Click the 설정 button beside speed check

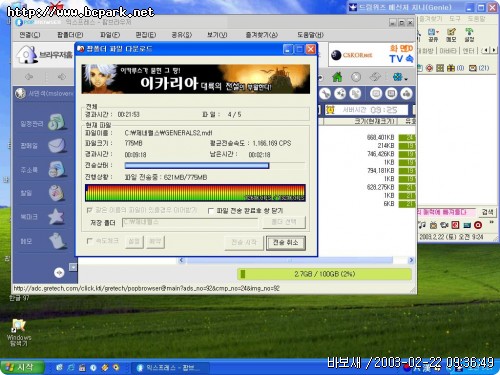pos(134,242)
